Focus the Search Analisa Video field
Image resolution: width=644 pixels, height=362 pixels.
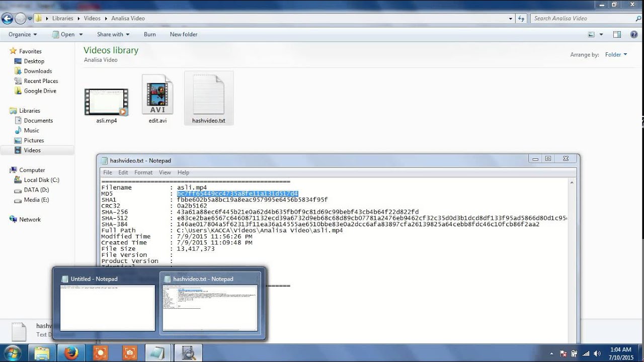582,19
